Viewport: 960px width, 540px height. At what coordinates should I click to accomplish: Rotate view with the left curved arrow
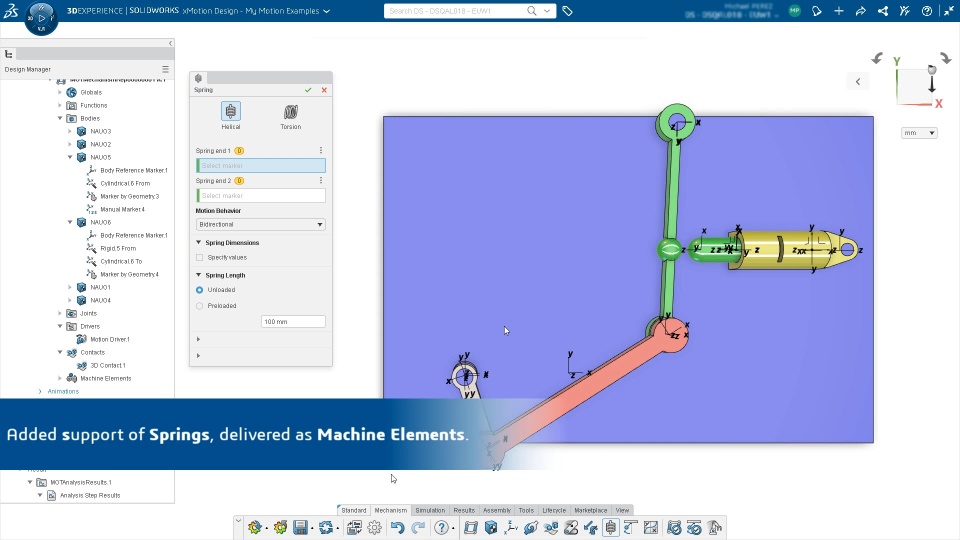[x=877, y=58]
